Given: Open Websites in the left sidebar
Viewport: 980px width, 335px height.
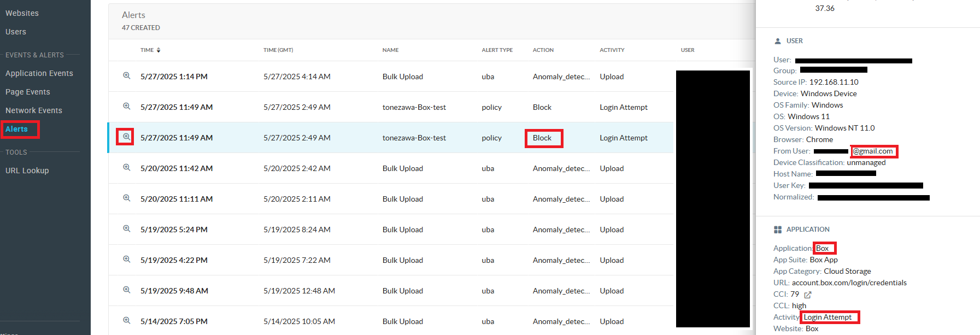Looking at the screenshot, I should click(x=22, y=13).
